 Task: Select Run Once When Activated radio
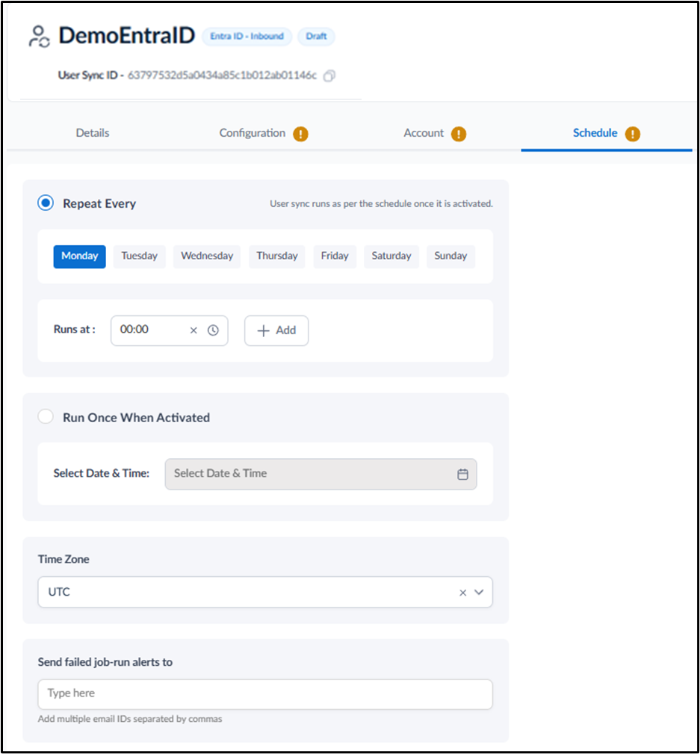pyautogui.click(x=46, y=417)
